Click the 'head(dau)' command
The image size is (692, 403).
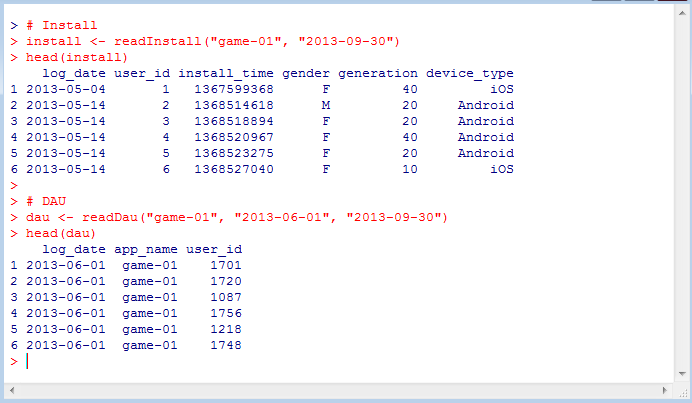[61, 233]
